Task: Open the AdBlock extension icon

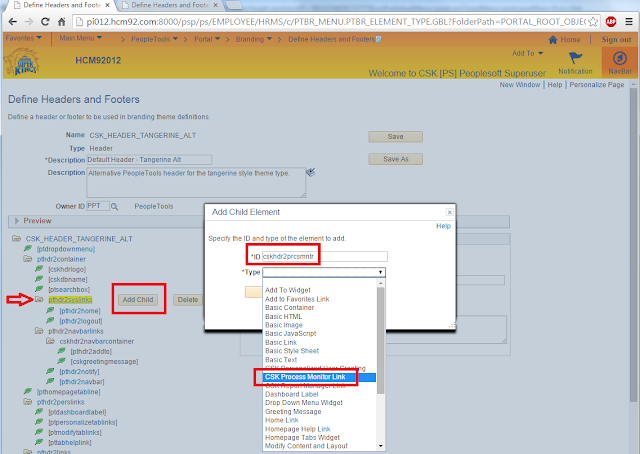Action: coord(611,22)
